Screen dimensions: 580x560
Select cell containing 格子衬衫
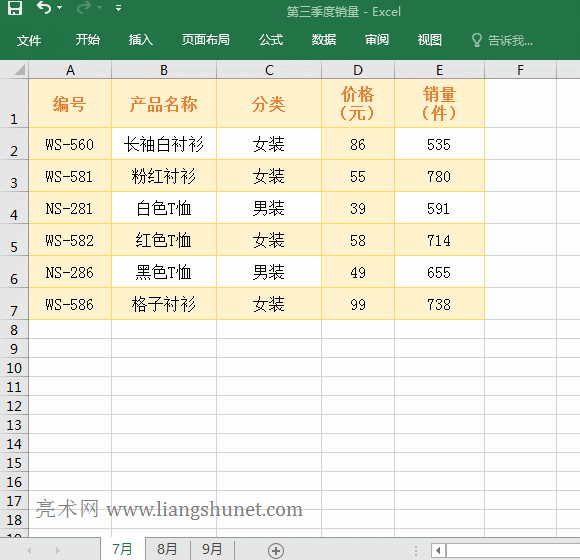point(164,304)
